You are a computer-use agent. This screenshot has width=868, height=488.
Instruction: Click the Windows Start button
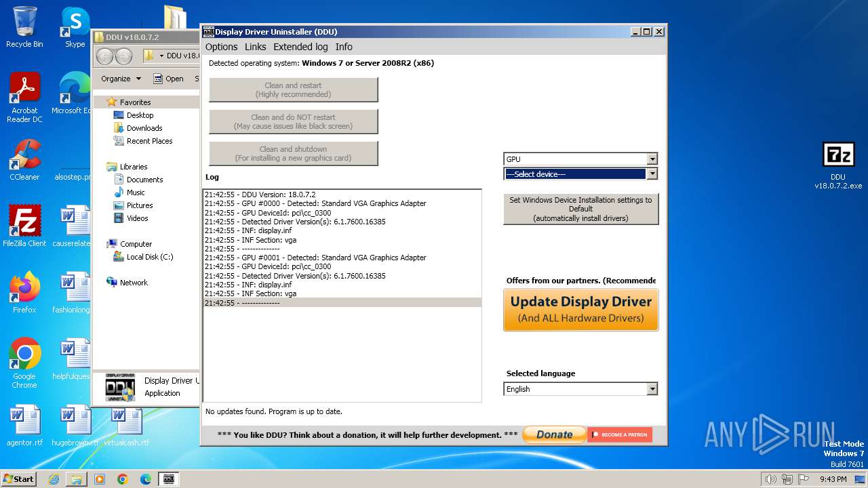18,479
